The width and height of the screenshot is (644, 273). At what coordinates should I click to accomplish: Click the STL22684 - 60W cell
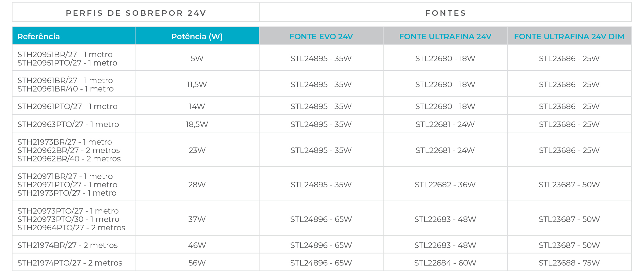pyautogui.click(x=445, y=263)
